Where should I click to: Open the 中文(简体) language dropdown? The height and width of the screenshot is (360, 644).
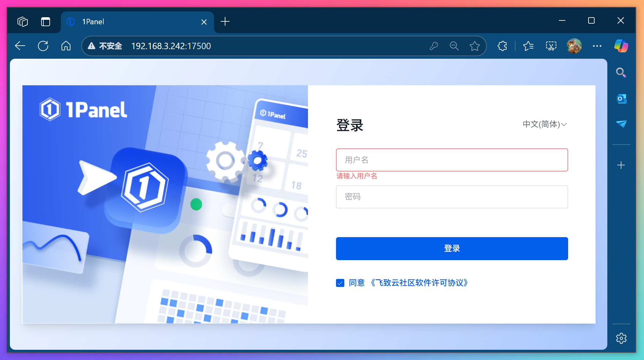(544, 124)
